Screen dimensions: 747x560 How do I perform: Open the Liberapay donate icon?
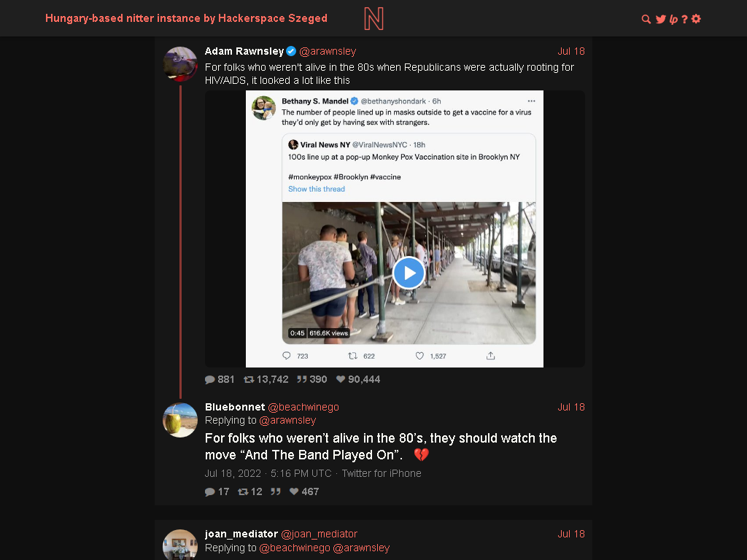(673, 19)
